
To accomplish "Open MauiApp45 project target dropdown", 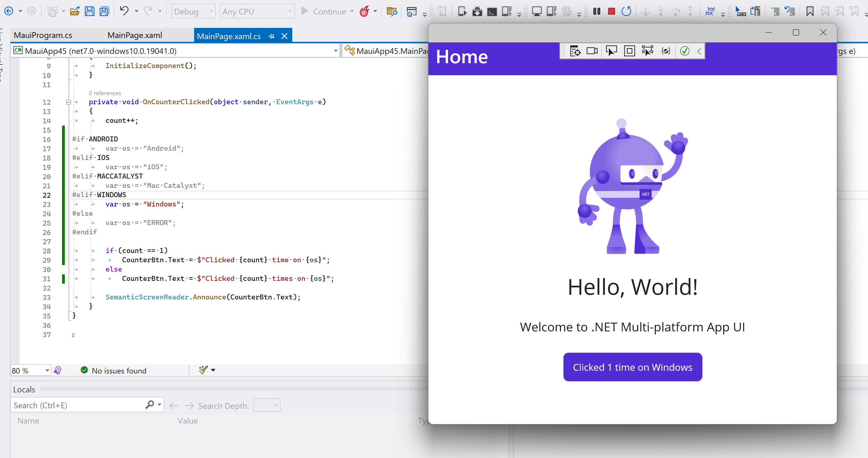I will [x=335, y=51].
